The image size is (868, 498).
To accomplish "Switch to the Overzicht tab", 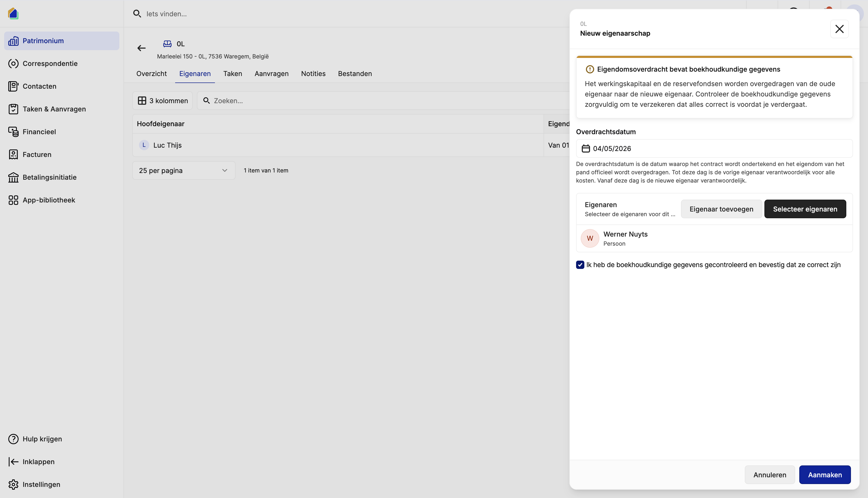I will pos(151,73).
